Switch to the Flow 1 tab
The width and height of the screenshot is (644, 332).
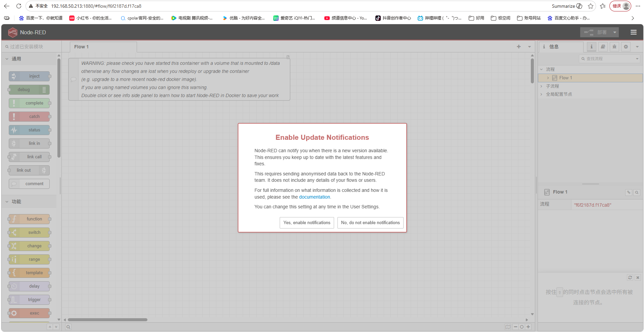click(103, 47)
